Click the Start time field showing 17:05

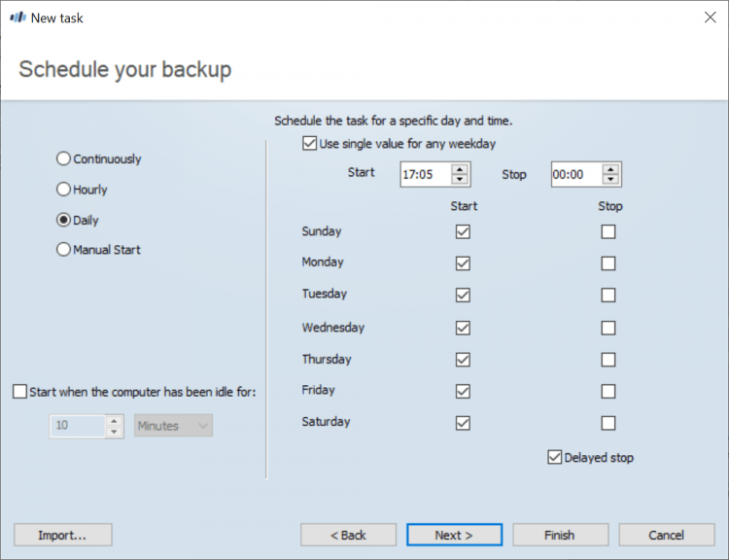(425, 175)
